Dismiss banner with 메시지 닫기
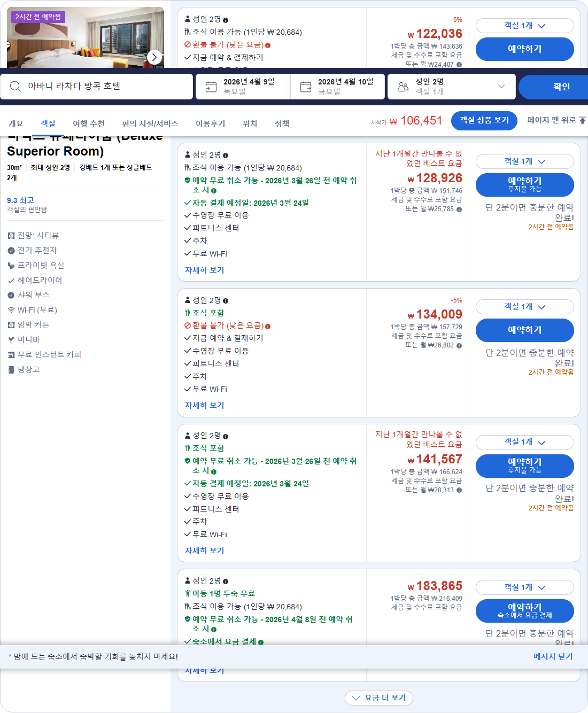Viewport: 588px width, 713px height. 553,657
